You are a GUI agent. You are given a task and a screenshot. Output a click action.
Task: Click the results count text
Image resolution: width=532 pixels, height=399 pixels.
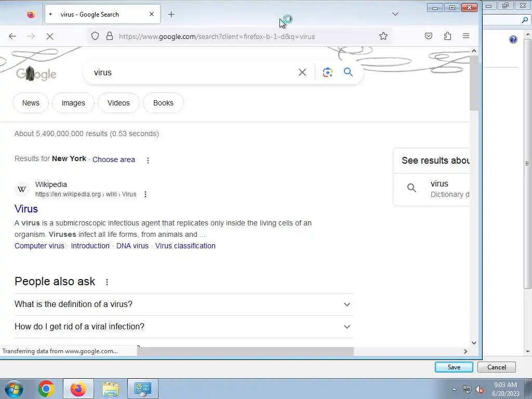coord(87,134)
